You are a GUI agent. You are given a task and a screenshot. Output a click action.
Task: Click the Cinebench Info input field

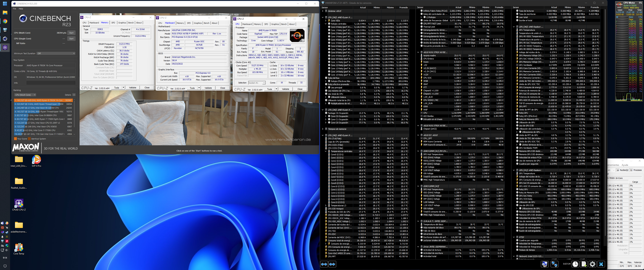click(x=51, y=83)
